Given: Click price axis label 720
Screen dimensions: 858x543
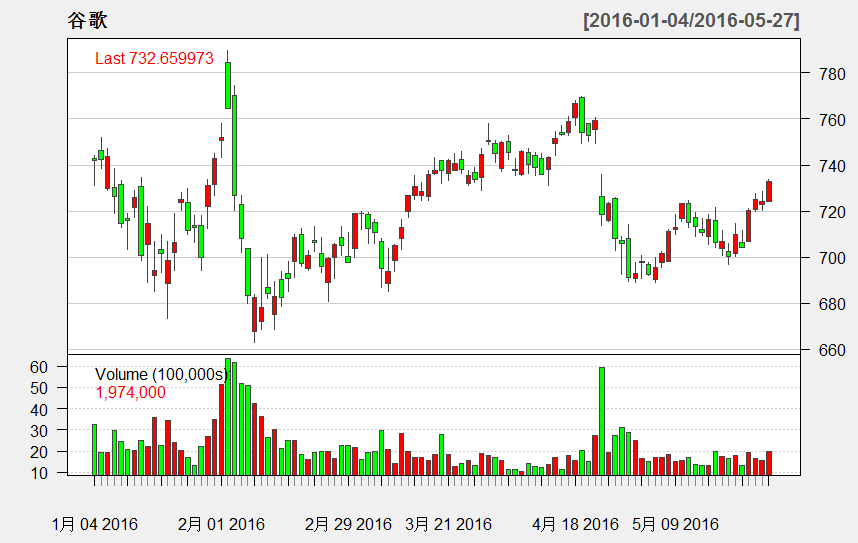Looking at the screenshot, I should pyautogui.click(x=832, y=212).
